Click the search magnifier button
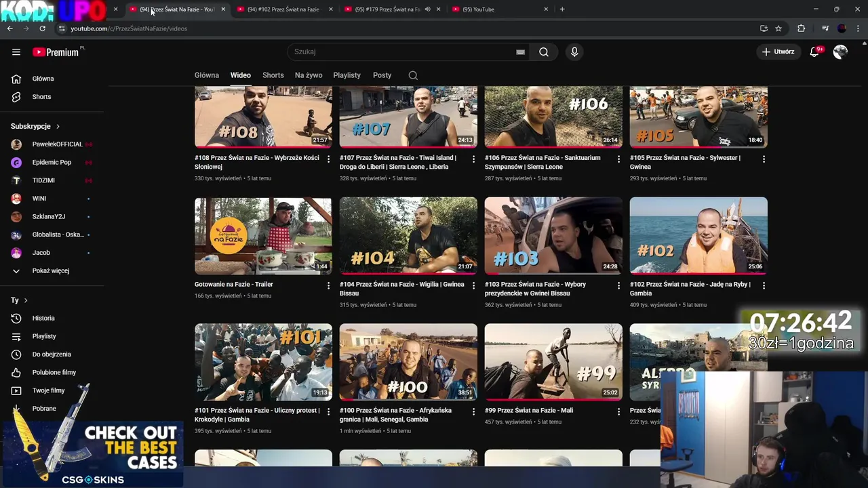This screenshot has width=868, height=488. click(544, 52)
